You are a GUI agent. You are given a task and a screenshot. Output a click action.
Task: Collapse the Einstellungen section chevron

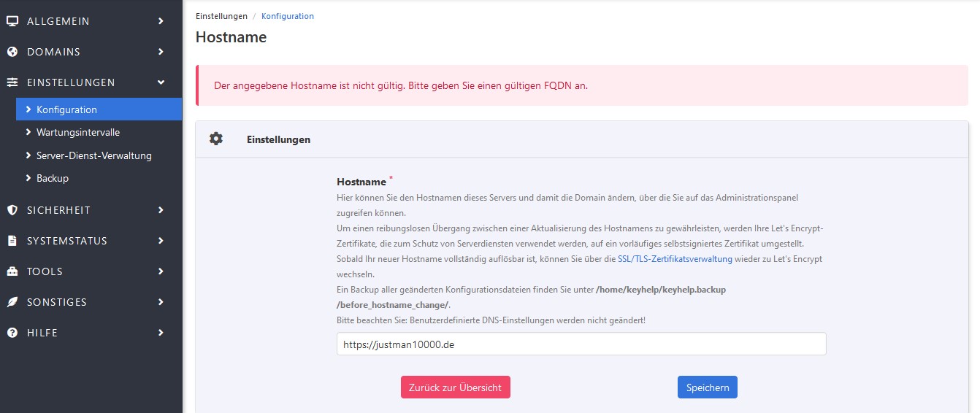pos(161,82)
